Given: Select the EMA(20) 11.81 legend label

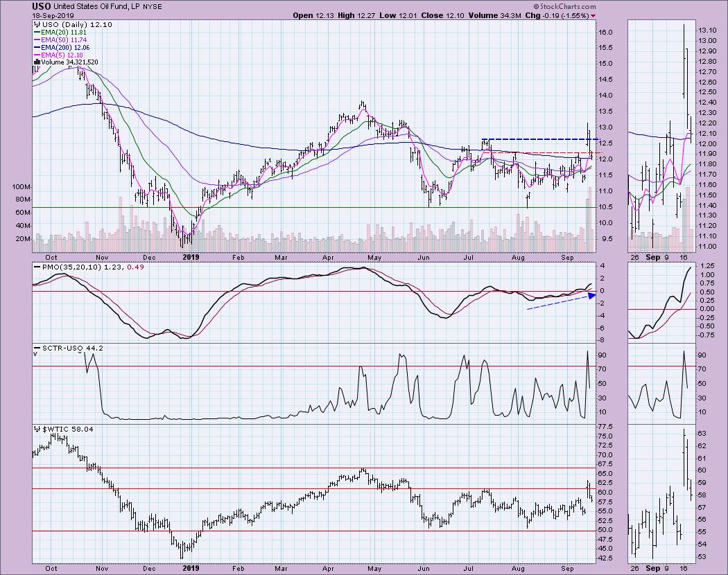Looking at the screenshot, I should [65, 33].
